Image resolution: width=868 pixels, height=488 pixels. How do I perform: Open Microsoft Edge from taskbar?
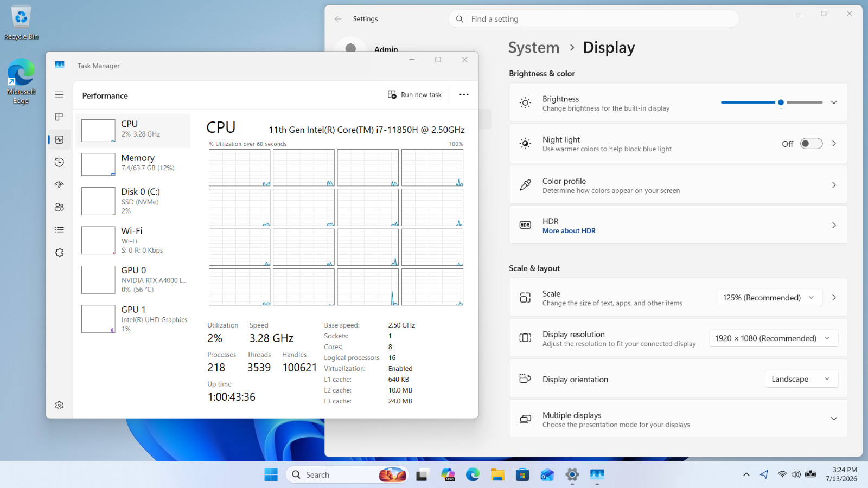point(473,475)
